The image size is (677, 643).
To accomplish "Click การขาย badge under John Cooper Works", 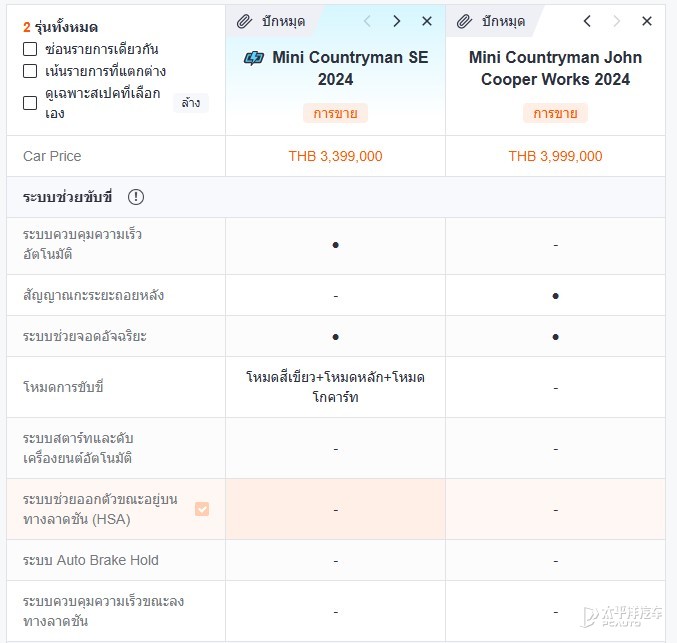I will point(555,113).
